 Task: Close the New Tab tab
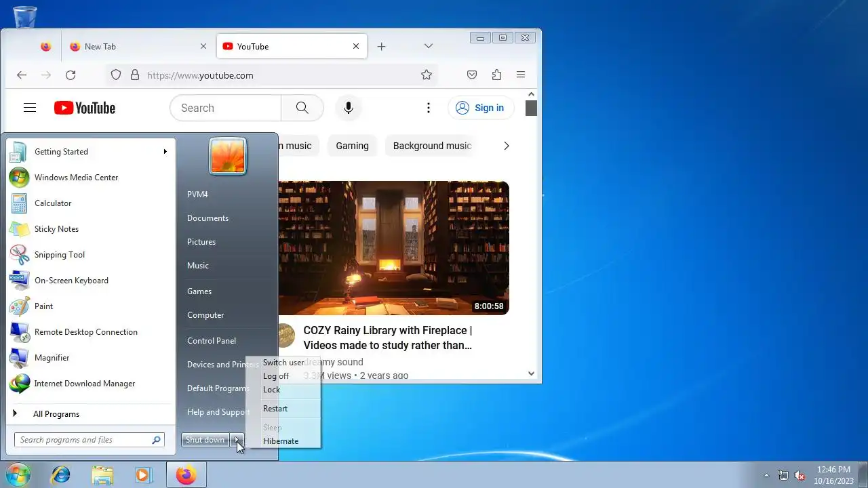(x=203, y=46)
